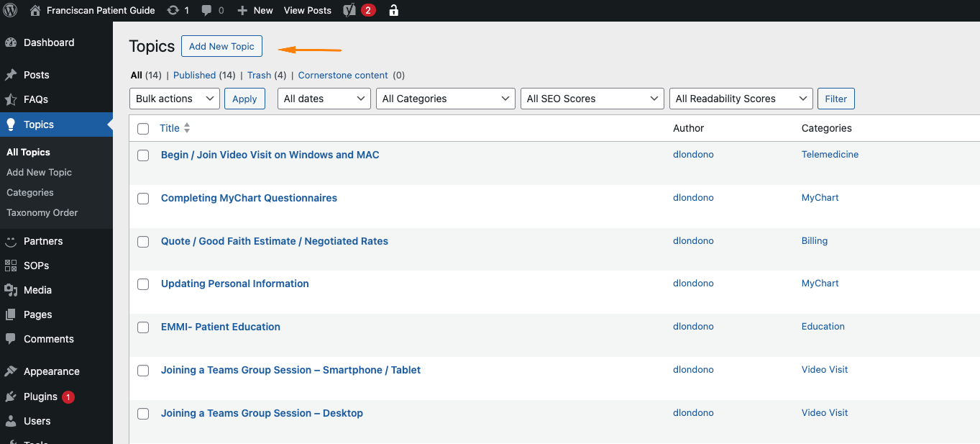Click Video Visit category in Desktop row
The width and height of the screenshot is (980, 444).
[825, 413]
